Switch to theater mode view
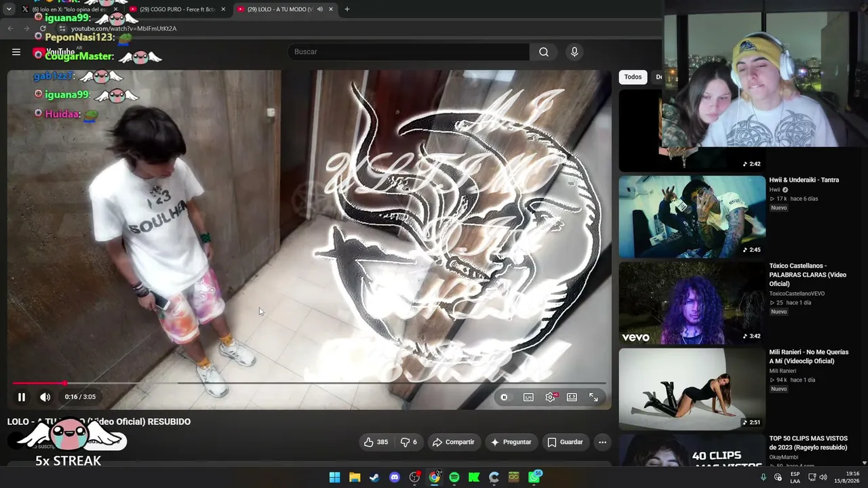868x488 pixels. coord(572,397)
